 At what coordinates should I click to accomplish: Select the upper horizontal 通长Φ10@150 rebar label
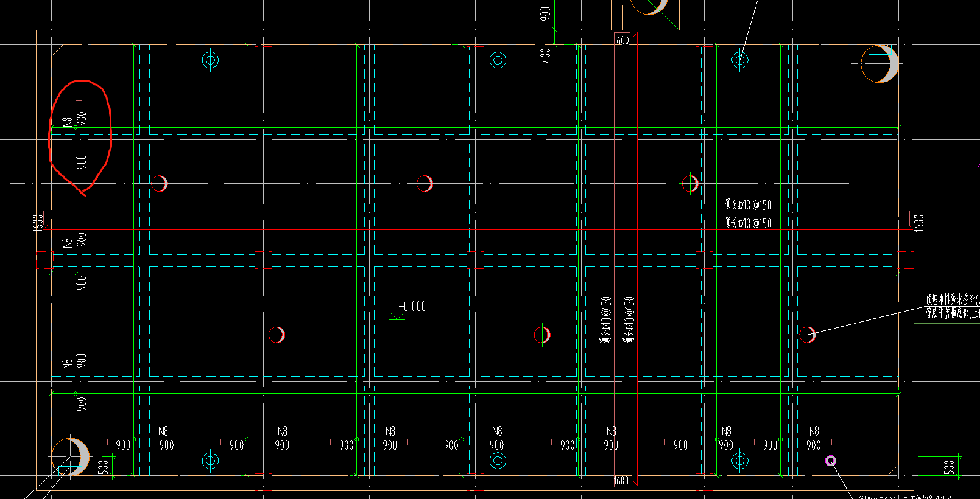(x=748, y=204)
